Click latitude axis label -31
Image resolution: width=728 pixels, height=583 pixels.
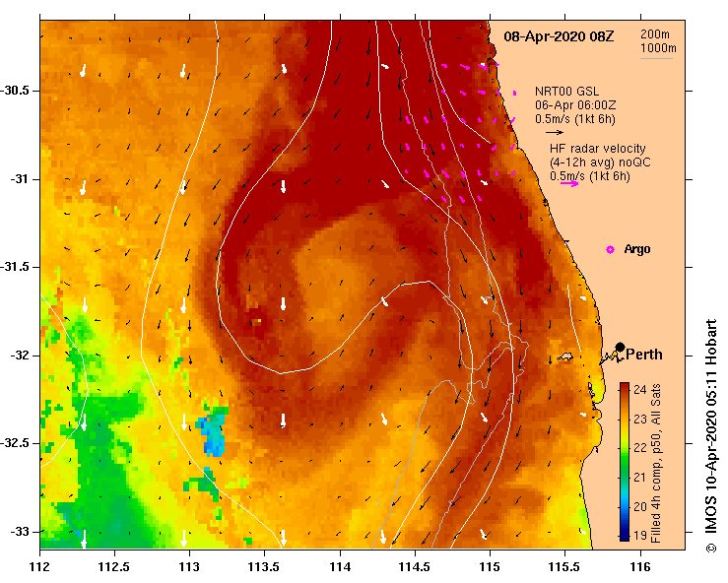(20, 178)
